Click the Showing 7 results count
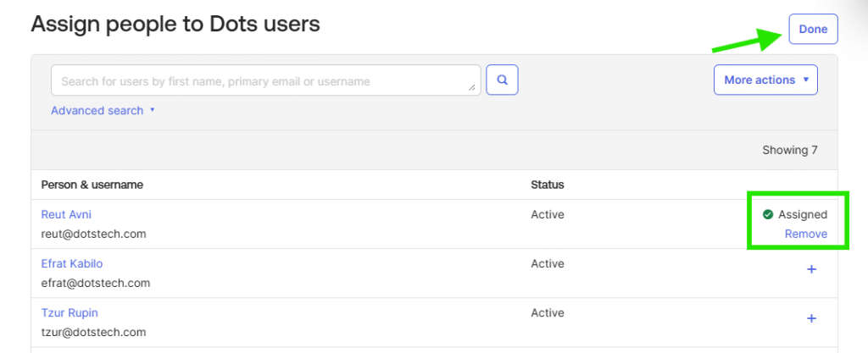 [789, 151]
